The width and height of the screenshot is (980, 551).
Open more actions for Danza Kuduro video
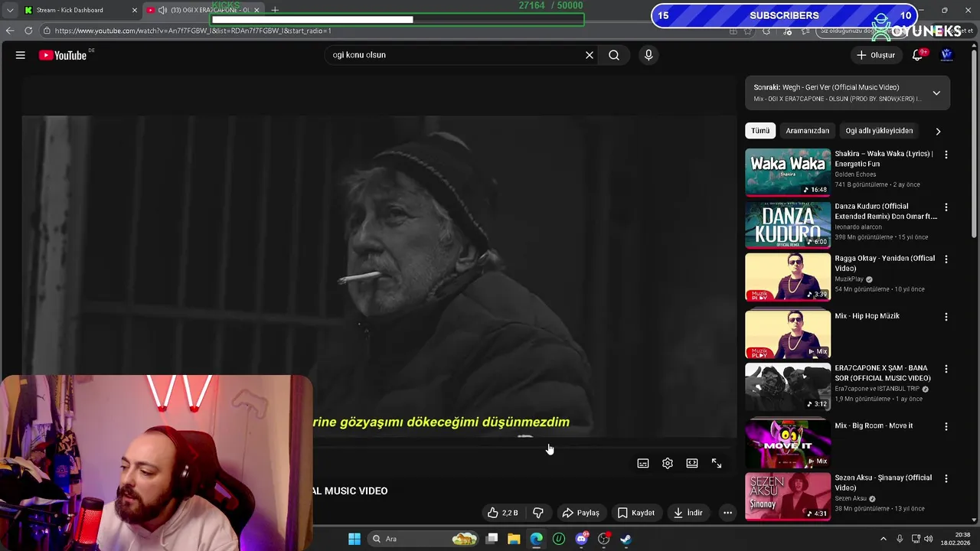(x=946, y=207)
